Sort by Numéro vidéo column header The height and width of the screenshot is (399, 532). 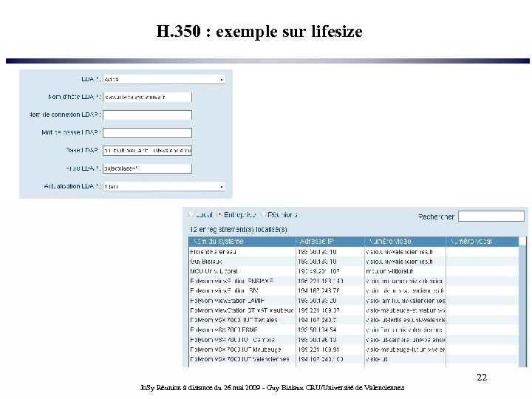[x=405, y=241]
